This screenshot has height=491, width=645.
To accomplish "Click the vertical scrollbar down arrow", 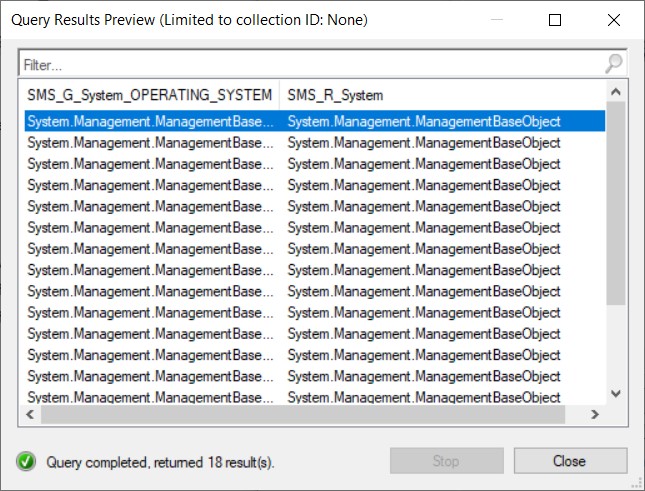I will pos(615,394).
